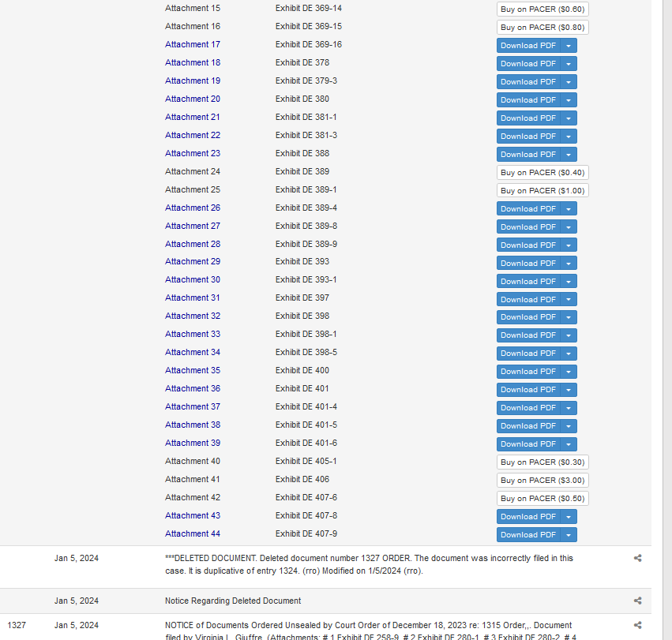The height and width of the screenshot is (640, 672).
Task: Open Download PDF options for Attachment 17
Action: (x=569, y=46)
